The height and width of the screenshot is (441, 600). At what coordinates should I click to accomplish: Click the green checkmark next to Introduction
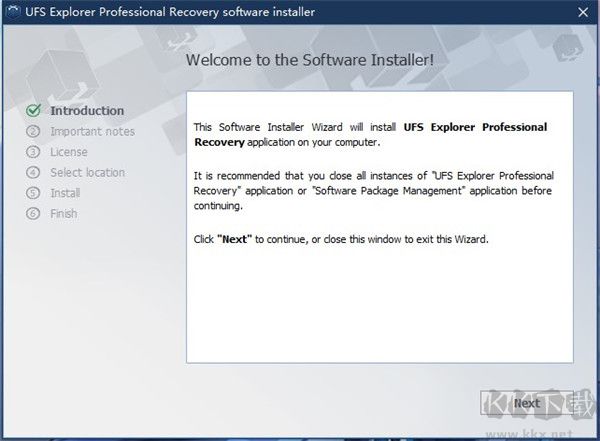click(34, 110)
